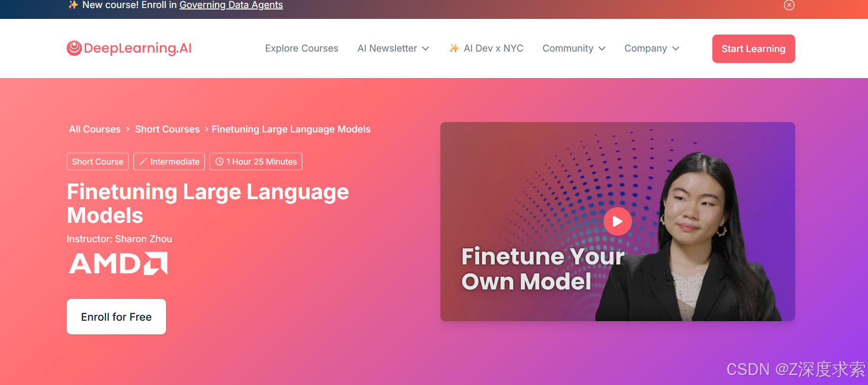Close the new course announcement banner
Image resolution: width=868 pixels, height=385 pixels.
click(x=789, y=5)
